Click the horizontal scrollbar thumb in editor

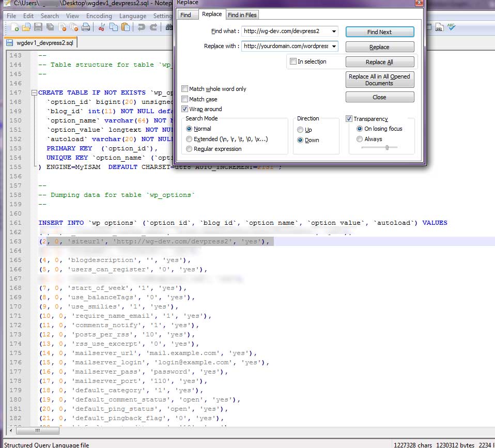38,430
